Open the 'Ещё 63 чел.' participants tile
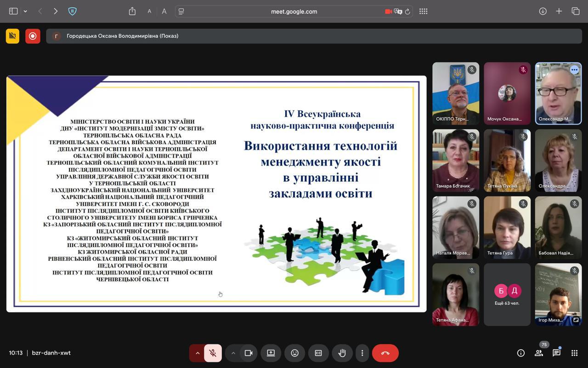This screenshot has height=368, width=588. [x=507, y=294]
